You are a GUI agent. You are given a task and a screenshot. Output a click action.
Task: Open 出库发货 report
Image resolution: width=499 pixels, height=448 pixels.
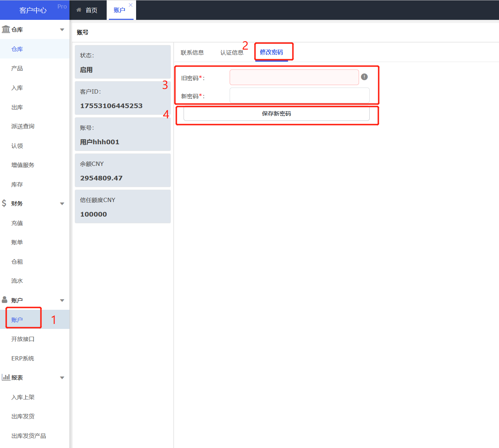35,416
